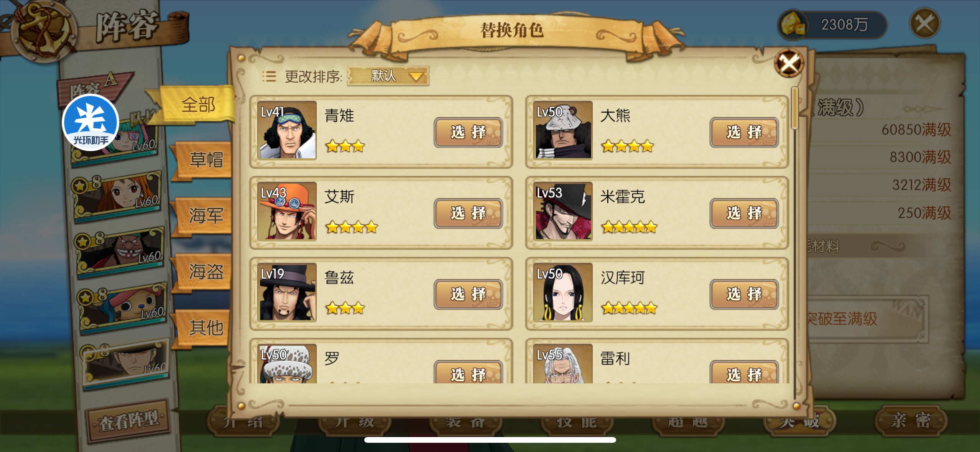Choose 大熊 with the 选择 button

click(x=744, y=132)
